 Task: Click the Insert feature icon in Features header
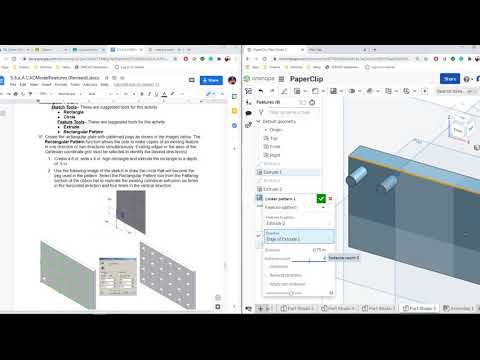coord(302,102)
